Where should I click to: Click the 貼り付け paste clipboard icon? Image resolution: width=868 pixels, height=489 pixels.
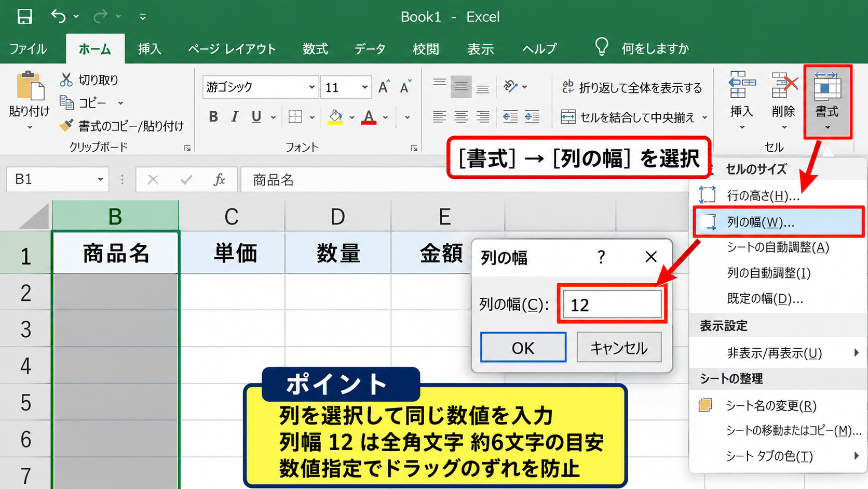(x=30, y=86)
